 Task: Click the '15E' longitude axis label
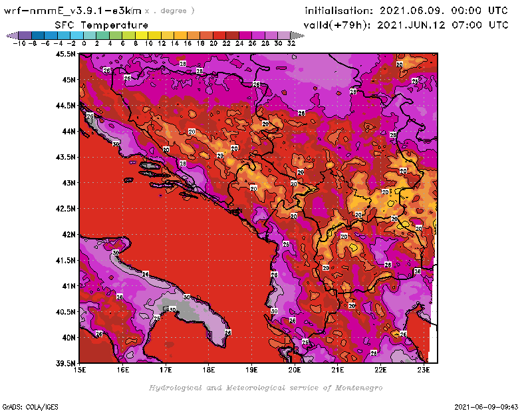(80, 370)
